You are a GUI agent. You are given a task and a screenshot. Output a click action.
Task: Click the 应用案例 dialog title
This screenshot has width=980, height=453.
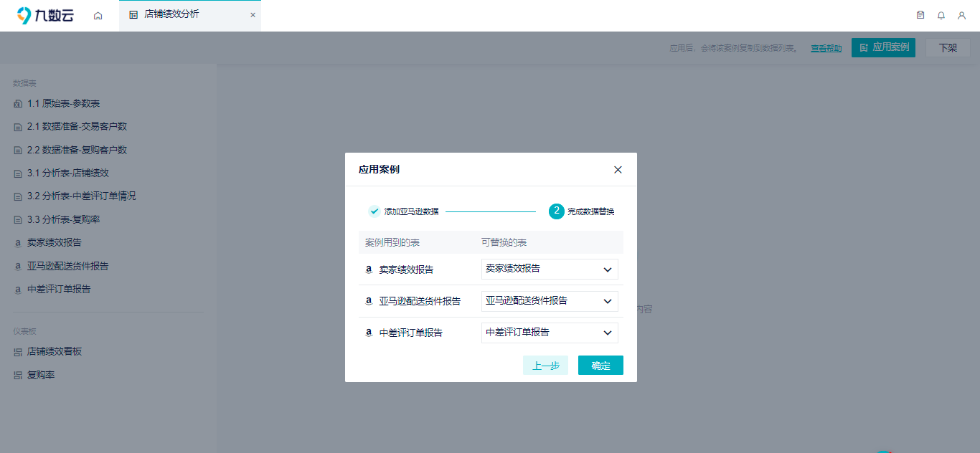379,170
